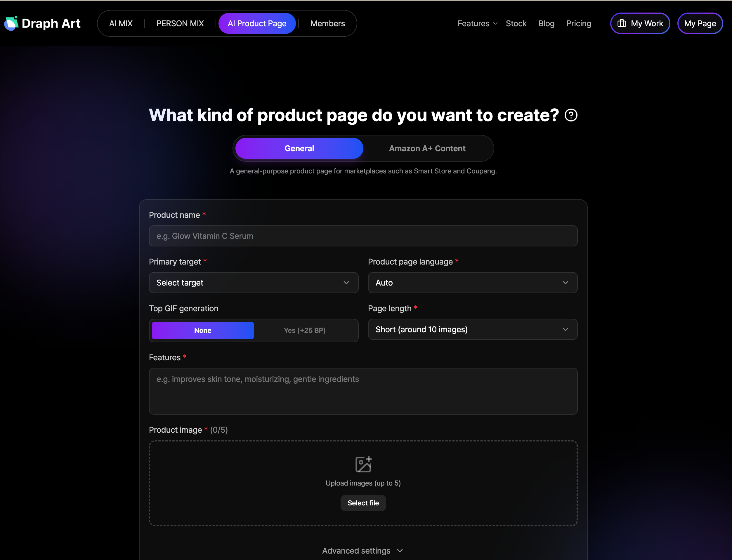Open the Product page language dropdown
This screenshot has width=732, height=560.
pyautogui.click(x=473, y=283)
